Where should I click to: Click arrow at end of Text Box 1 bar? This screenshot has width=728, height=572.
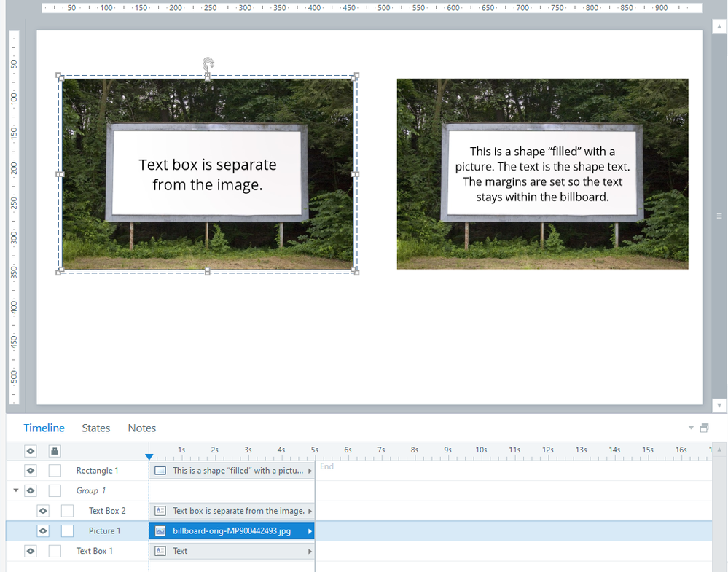[x=310, y=551]
